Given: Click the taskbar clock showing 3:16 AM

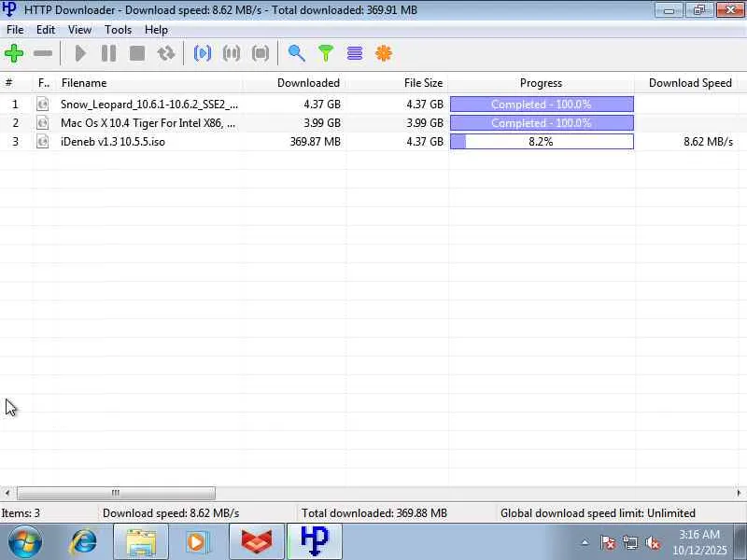Looking at the screenshot, I should 699,542.
